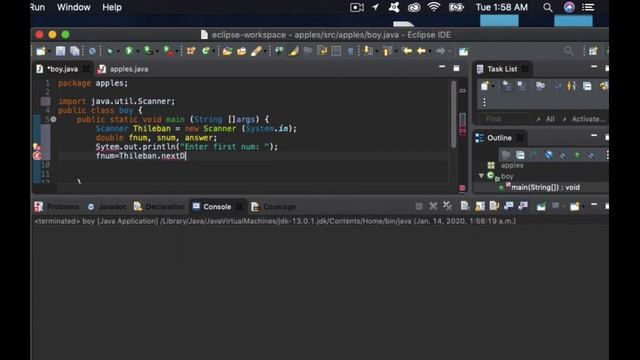Toggle Skip All Breakpoints
640x360 pixels.
[92, 51]
